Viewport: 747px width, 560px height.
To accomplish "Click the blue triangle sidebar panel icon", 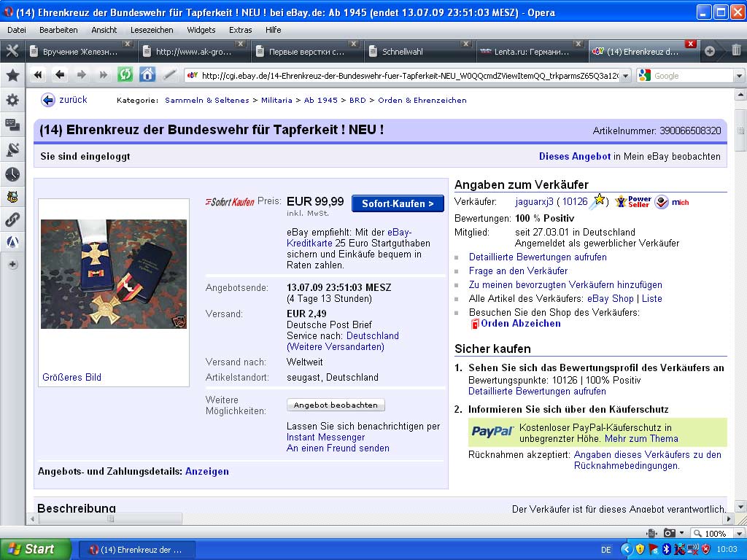I will tap(12, 242).
